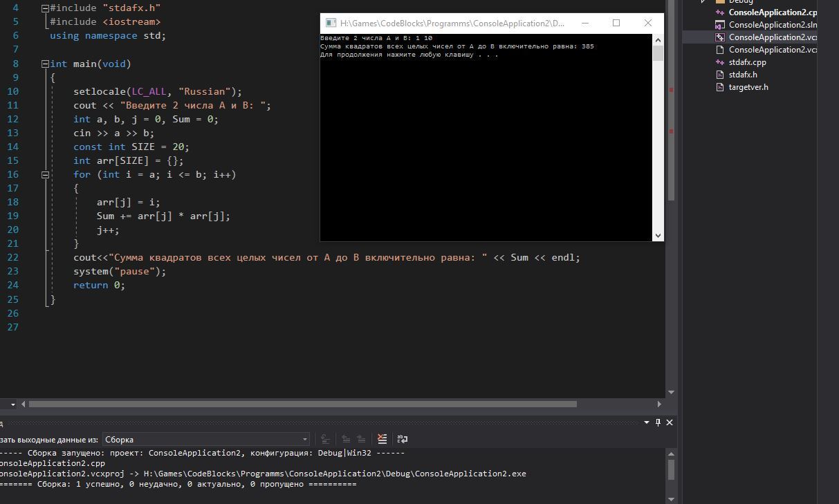Click the 'const int SIZE = 20;' line

point(131,147)
